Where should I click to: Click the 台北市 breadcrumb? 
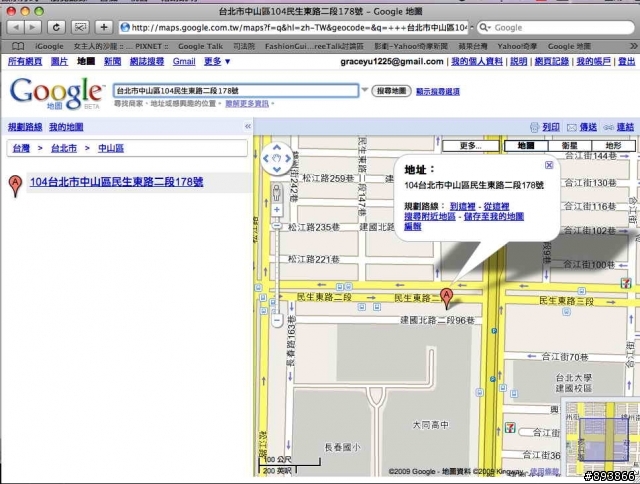pyautogui.click(x=64, y=148)
